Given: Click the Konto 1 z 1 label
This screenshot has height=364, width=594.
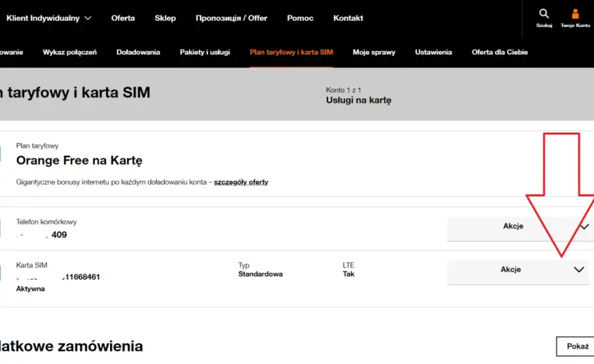Looking at the screenshot, I should pos(344,90).
